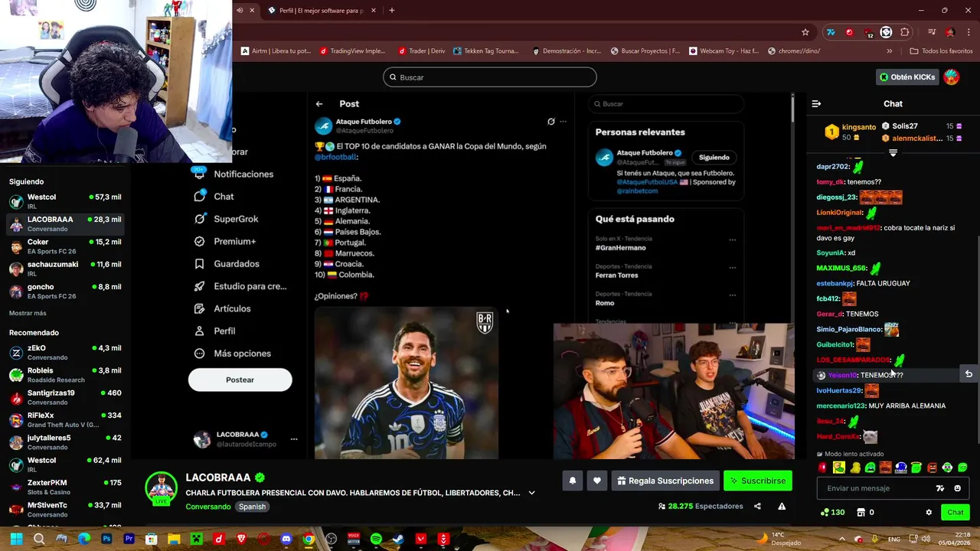This screenshot has height=551, width=980.
Task: Click Mostrar más under Siguiendo
Action: pyautogui.click(x=28, y=313)
